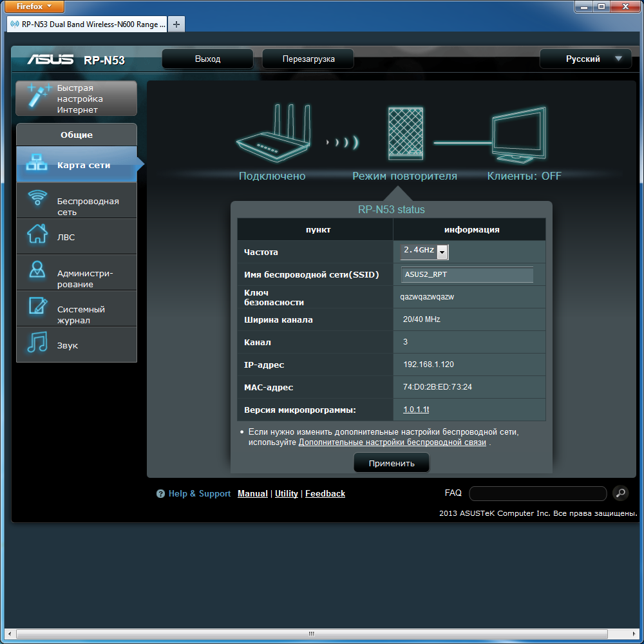644x644 pixels.
Task: Click the channel width value 20/40 MHz
Action: 421,319
